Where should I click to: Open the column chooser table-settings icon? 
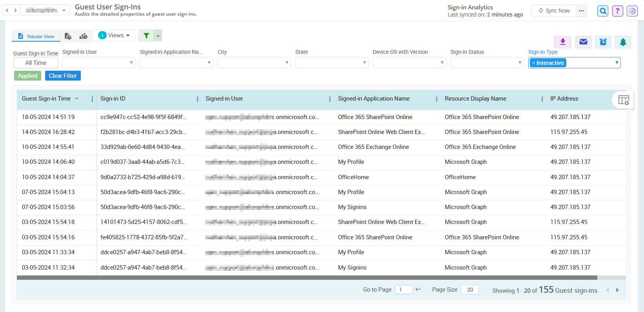pos(623,100)
